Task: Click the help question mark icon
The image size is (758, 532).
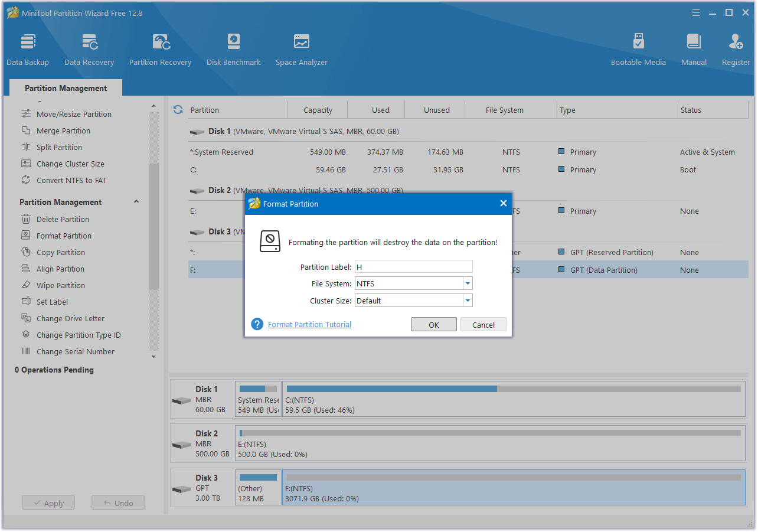Action: click(257, 324)
